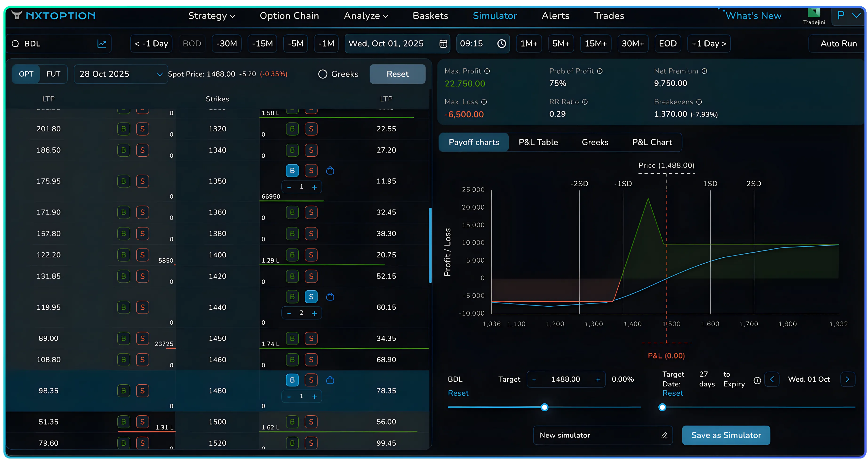The image size is (868, 459).
Task: Click the edit pencil icon in New simulator field
Action: [x=664, y=435]
